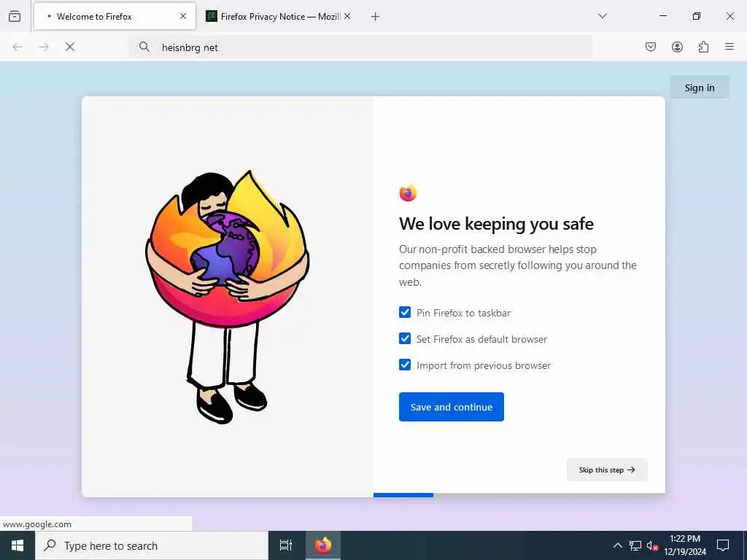Click the muted volume tray icon
Screen dimensions: 747x560
click(x=652, y=545)
